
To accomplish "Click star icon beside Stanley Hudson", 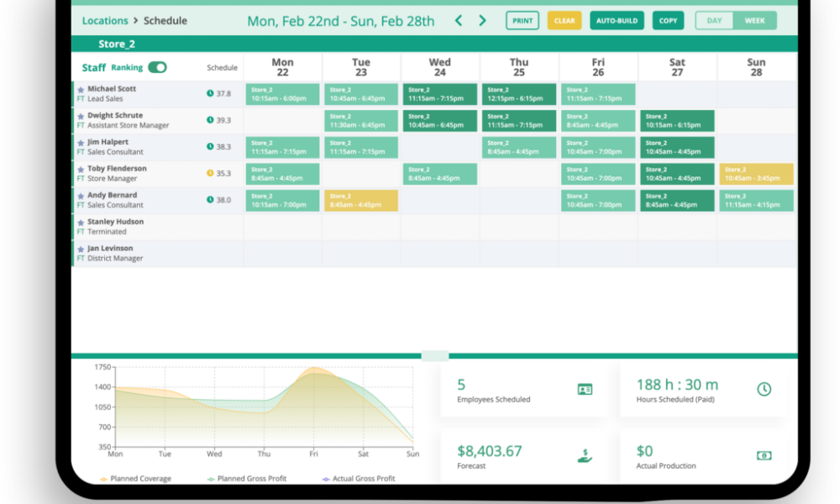I will [81, 223].
